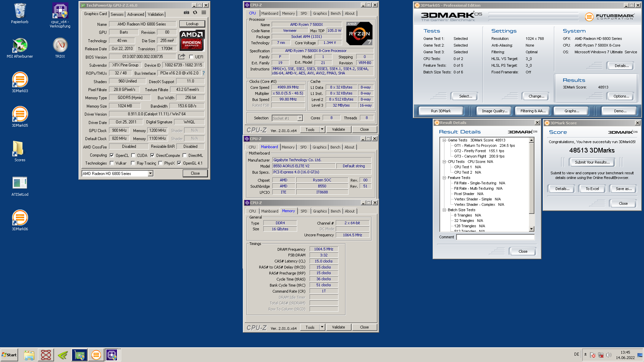Open the ATISetLod desktop icon
The height and width of the screenshot is (362, 644).
coord(20,186)
